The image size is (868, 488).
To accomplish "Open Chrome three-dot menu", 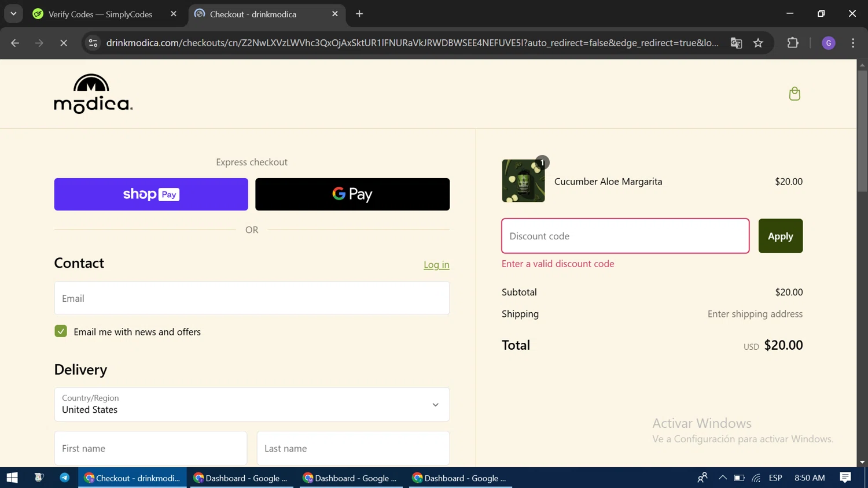I will click(853, 43).
